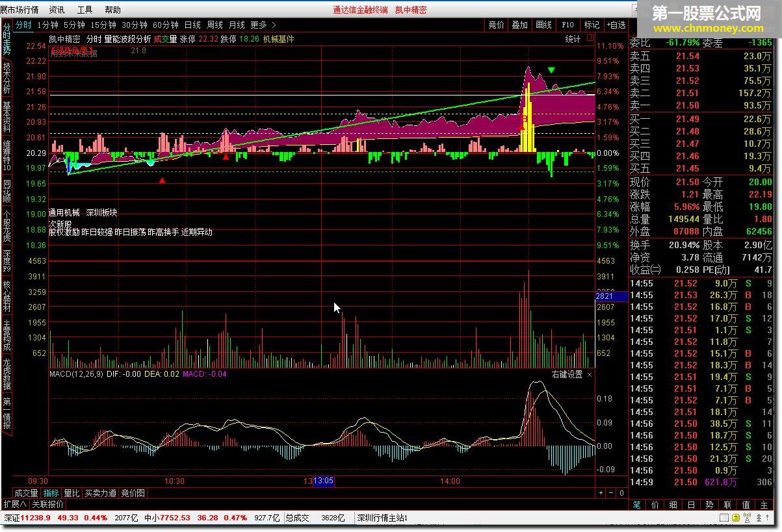This screenshot has width=782, height=532.
Task: Click the F10 company info button
Action: coord(567,25)
